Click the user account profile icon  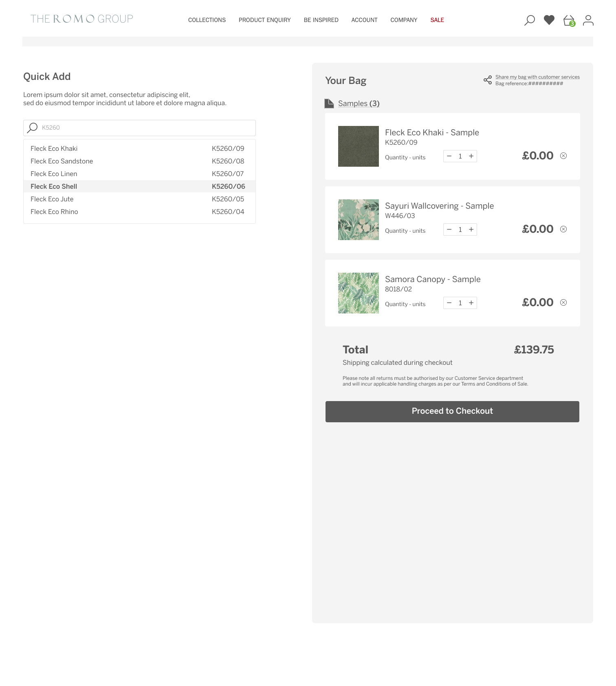pyautogui.click(x=588, y=20)
